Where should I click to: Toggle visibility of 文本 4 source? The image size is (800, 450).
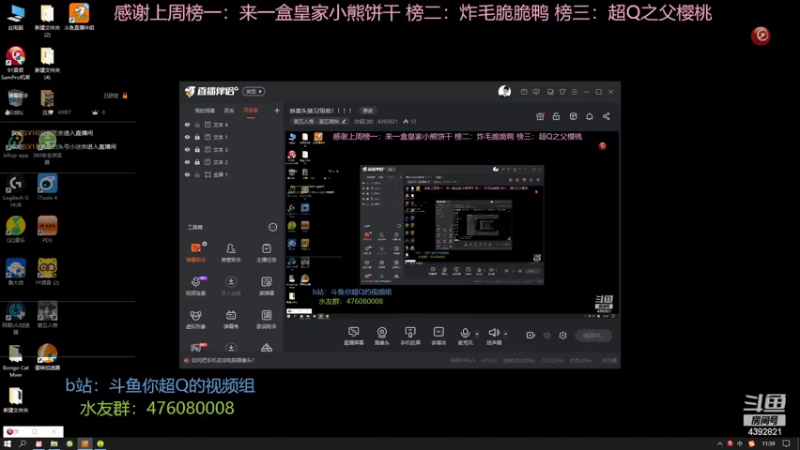pos(187,124)
